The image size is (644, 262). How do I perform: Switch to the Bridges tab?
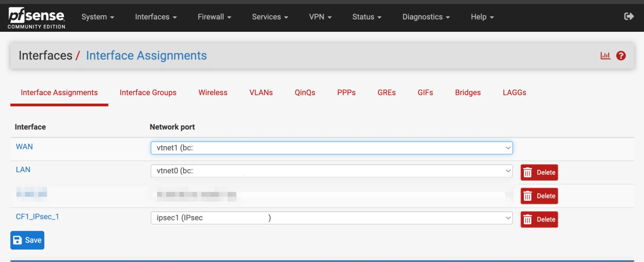pyautogui.click(x=467, y=93)
